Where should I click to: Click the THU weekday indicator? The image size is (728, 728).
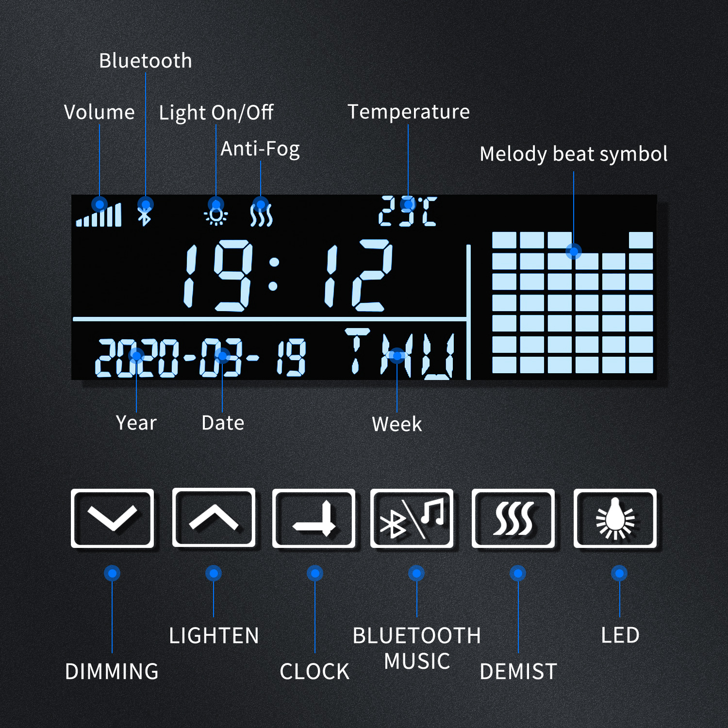click(399, 353)
